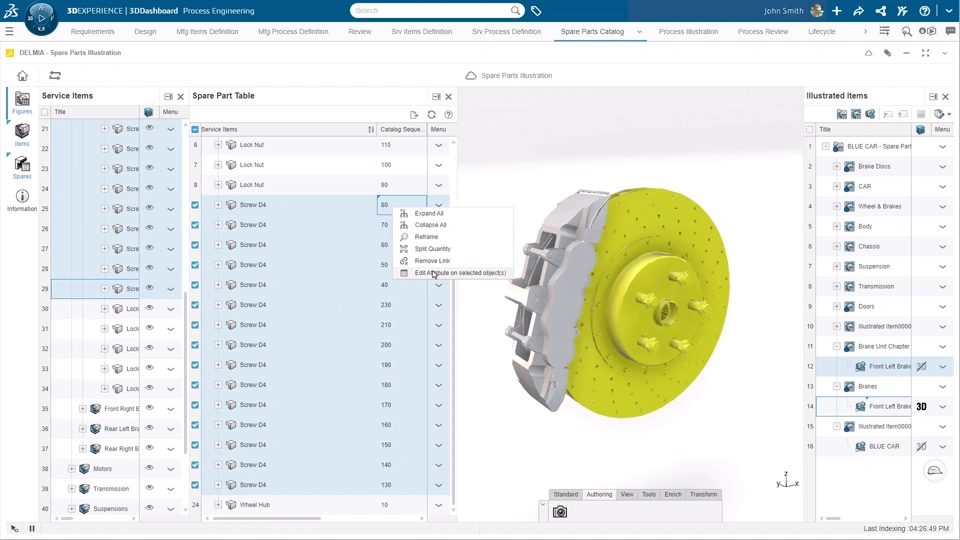Open the compass play button

click(41, 18)
